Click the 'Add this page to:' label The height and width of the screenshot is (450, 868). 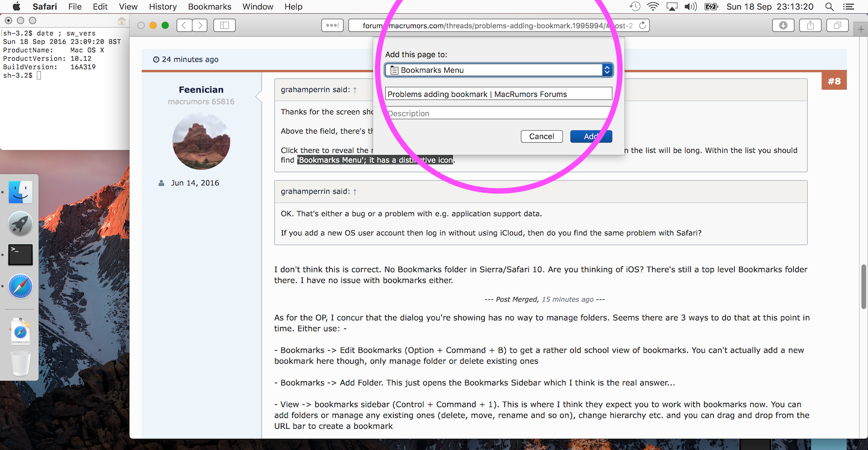tap(416, 55)
